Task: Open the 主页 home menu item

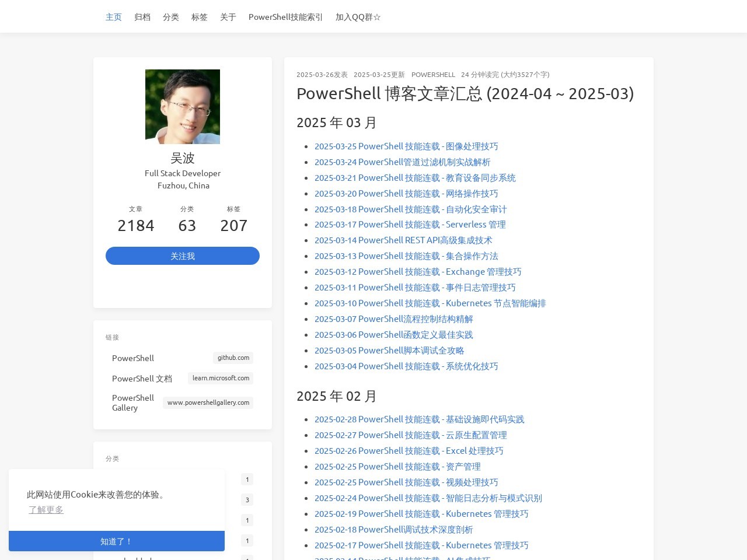Action: click(113, 17)
